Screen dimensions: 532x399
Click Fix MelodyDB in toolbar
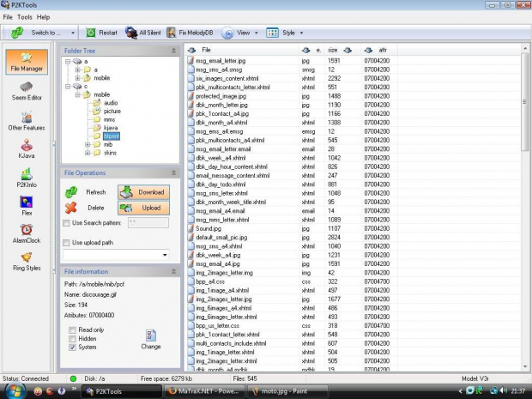pos(190,33)
